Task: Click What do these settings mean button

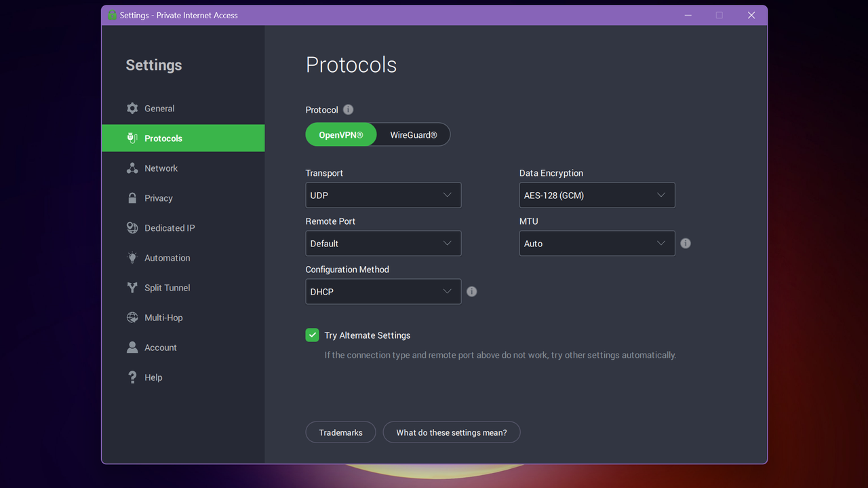Action: tap(452, 432)
